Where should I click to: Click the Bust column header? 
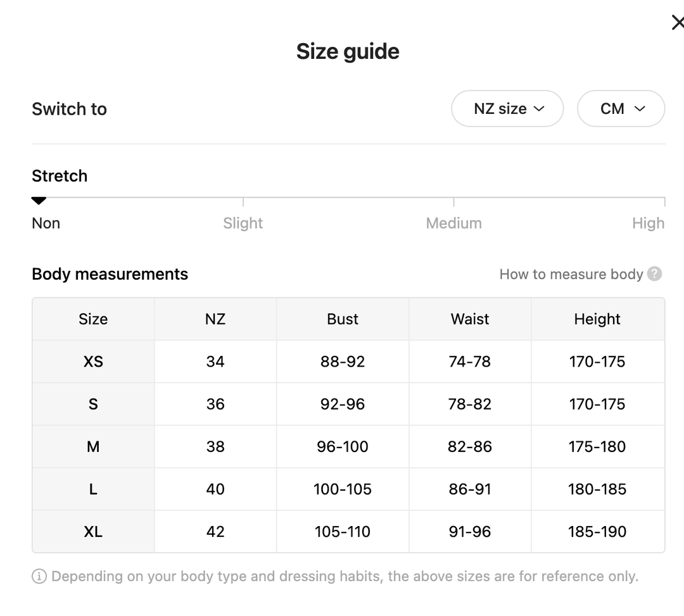tap(343, 319)
